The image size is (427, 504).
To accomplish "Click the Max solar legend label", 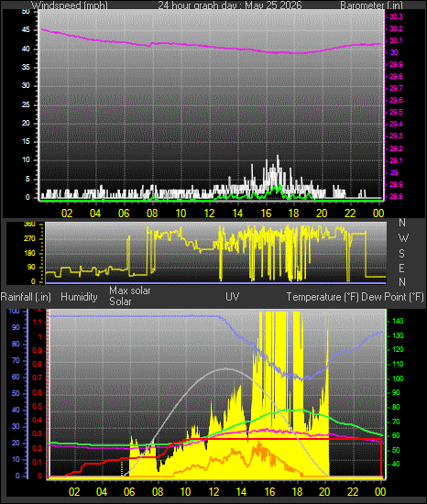I will pos(130,290).
